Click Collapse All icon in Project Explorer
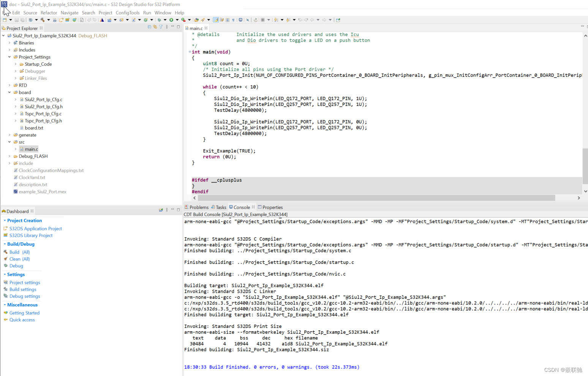 click(x=149, y=27)
